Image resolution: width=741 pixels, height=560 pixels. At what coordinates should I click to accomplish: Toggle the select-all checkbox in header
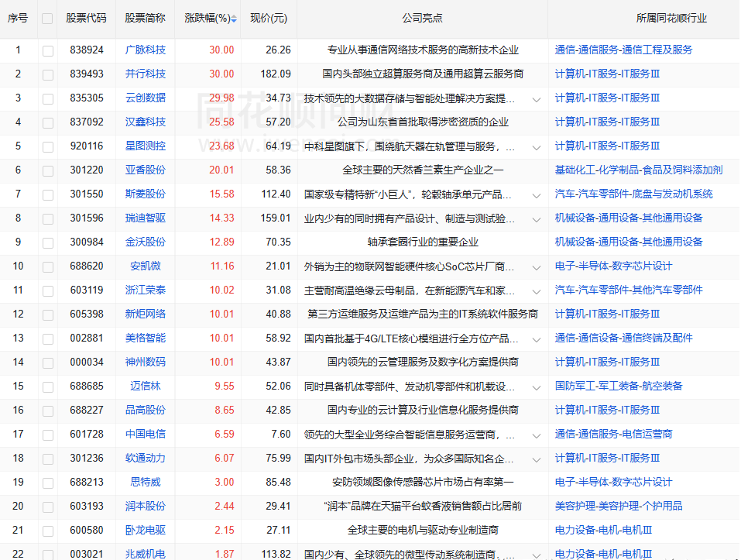point(47,19)
